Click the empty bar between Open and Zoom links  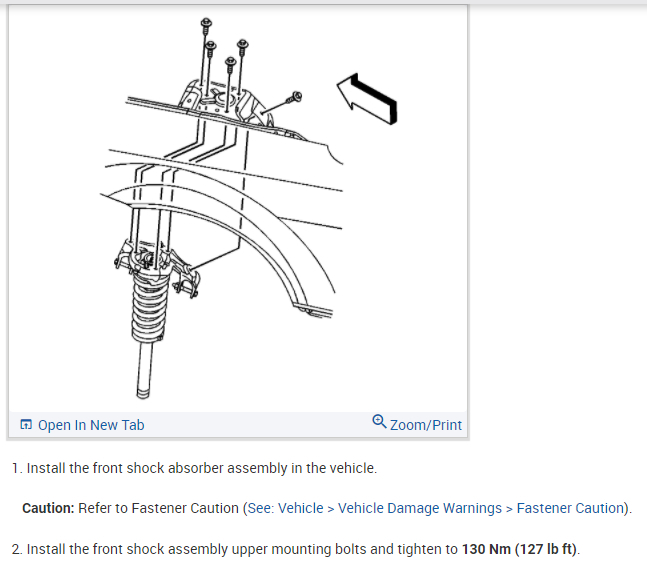coord(258,425)
